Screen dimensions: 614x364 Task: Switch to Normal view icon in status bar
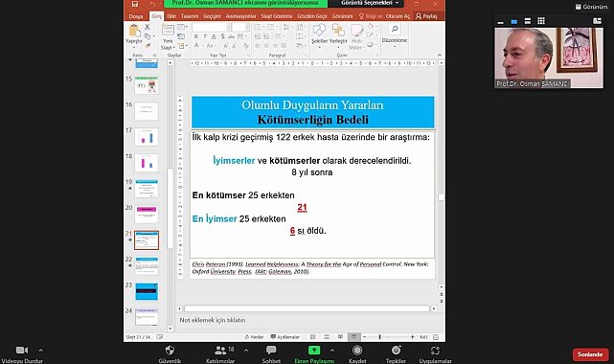click(x=313, y=337)
